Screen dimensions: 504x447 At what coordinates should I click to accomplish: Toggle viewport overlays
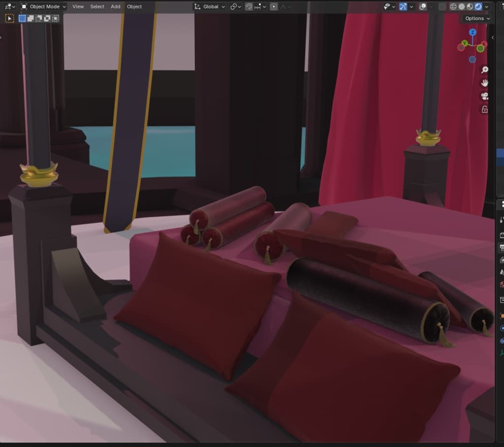click(423, 6)
